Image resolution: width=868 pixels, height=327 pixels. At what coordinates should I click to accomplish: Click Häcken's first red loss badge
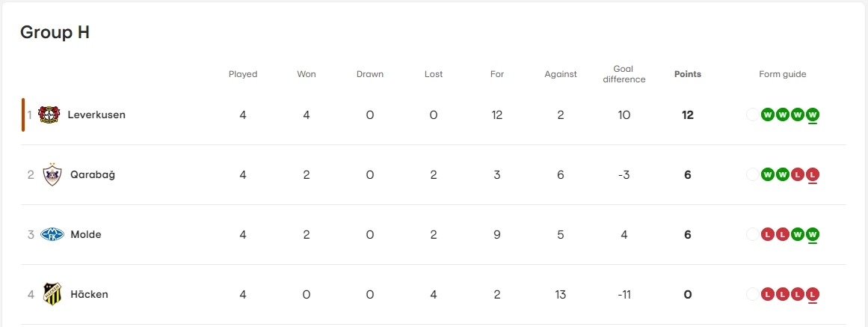(767, 294)
